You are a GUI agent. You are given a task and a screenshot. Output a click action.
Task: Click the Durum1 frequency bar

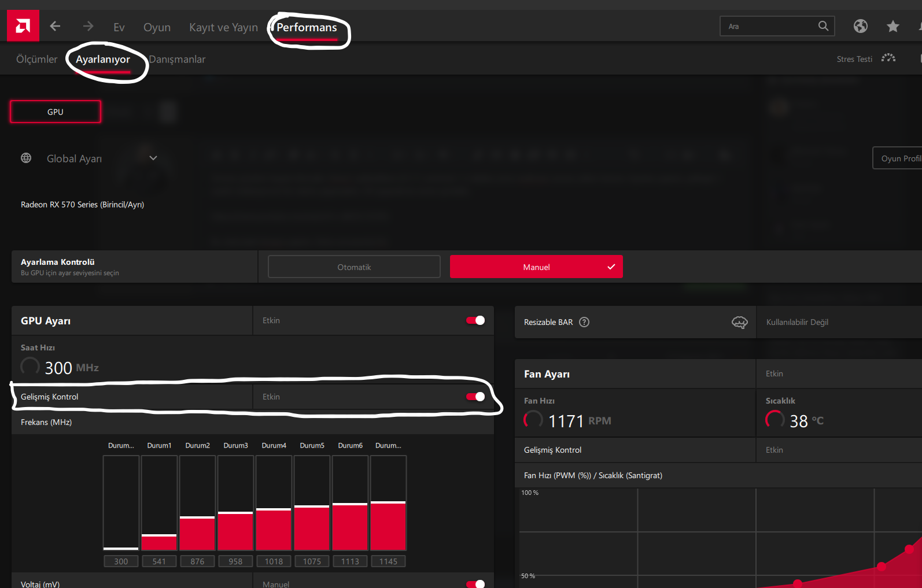pyautogui.click(x=159, y=503)
